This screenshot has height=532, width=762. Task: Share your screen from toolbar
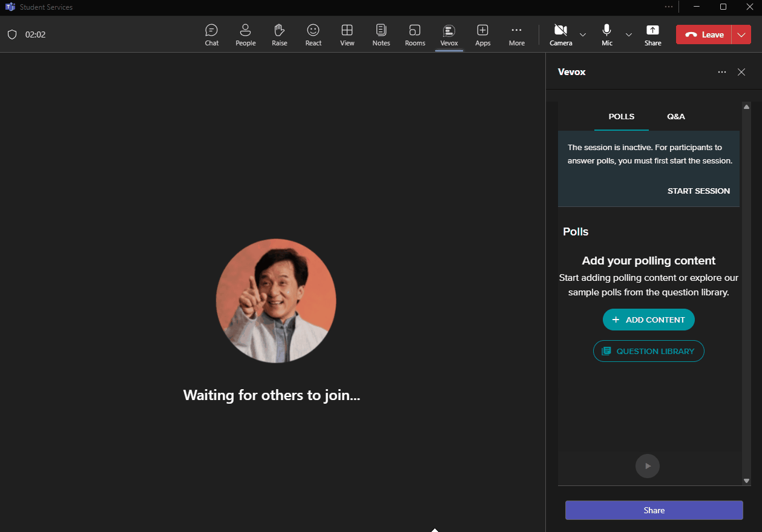(x=653, y=34)
